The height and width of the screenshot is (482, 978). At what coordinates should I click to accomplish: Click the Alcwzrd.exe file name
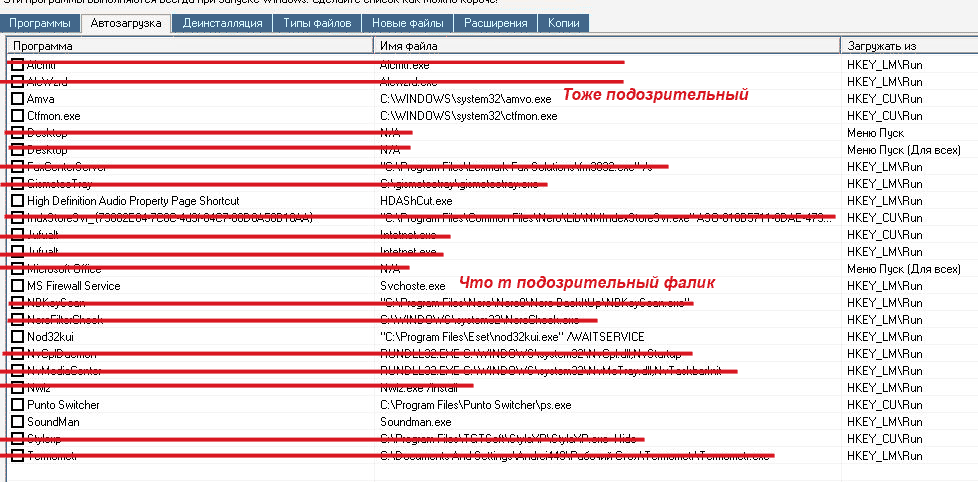click(x=409, y=82)
